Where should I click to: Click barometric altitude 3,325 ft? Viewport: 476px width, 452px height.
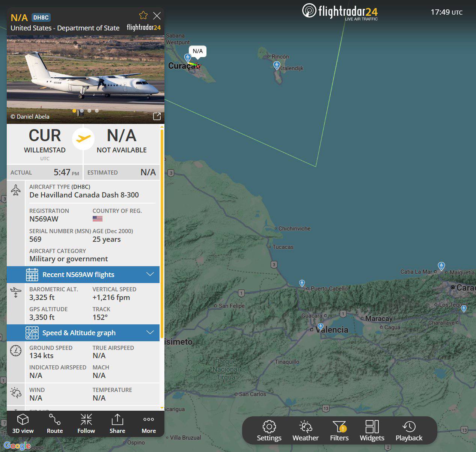pyautogui.click(x=42, y=297)
